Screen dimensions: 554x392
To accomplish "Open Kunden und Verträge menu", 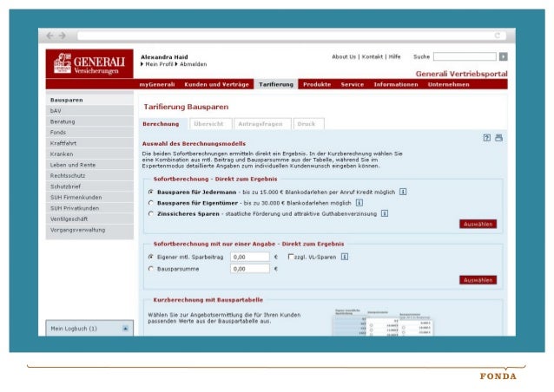I will (216, 84).
